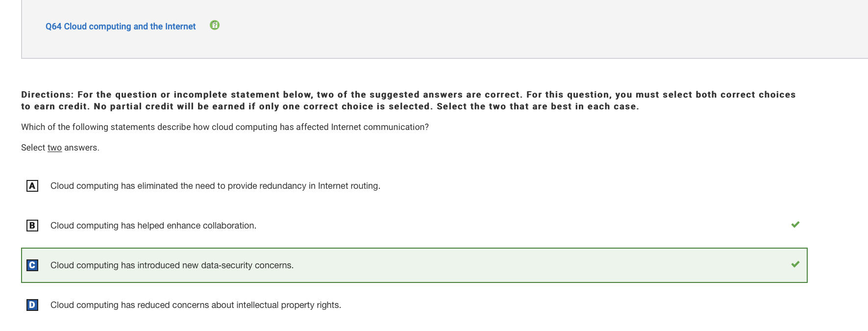Select the statement about enhancing collaboration

click(153, 226)
